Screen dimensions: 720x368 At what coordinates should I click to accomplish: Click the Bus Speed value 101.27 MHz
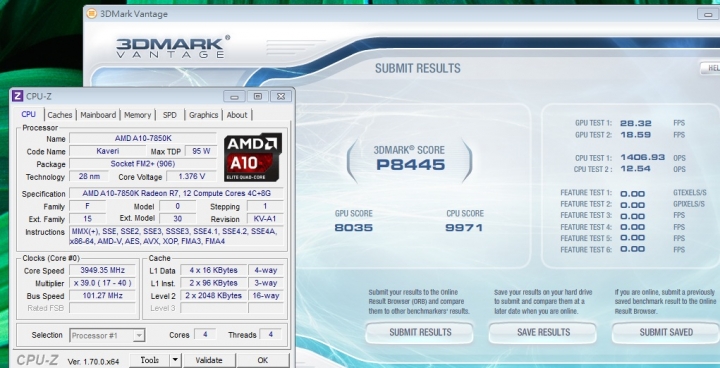[102, 295]
